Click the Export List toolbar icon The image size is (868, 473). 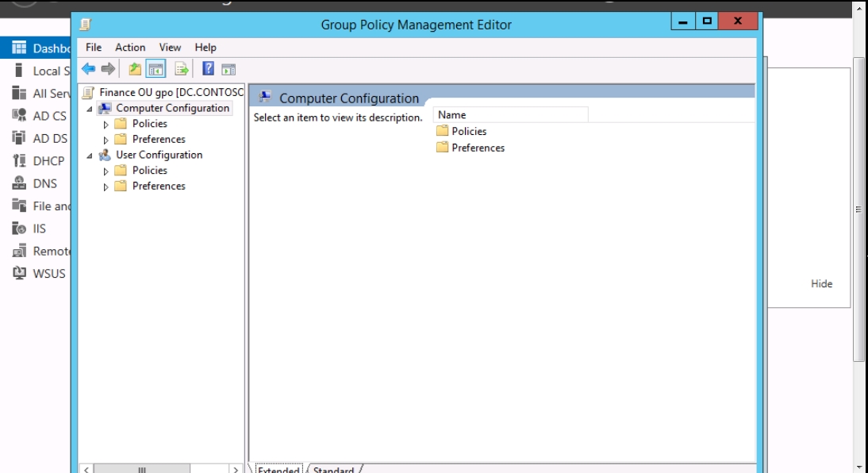coord(182,69)
